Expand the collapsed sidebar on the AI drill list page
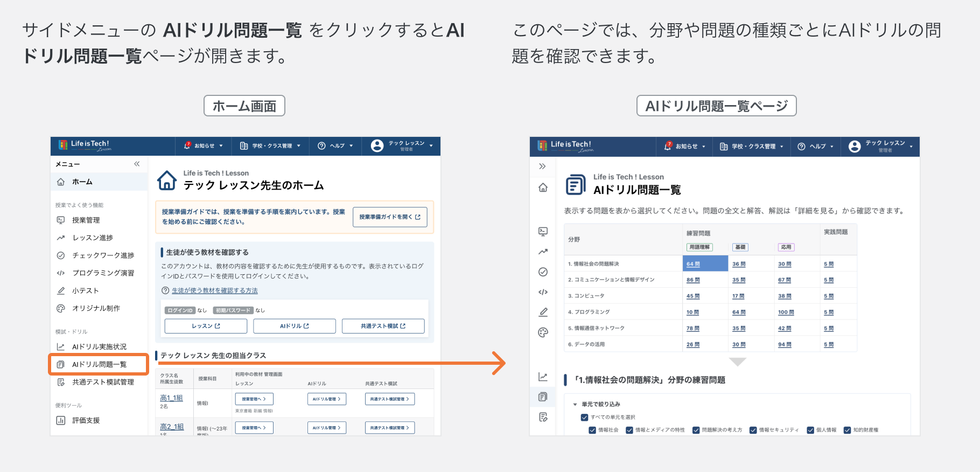The width and height of the screenshot is (980, 472). [542, 166]
